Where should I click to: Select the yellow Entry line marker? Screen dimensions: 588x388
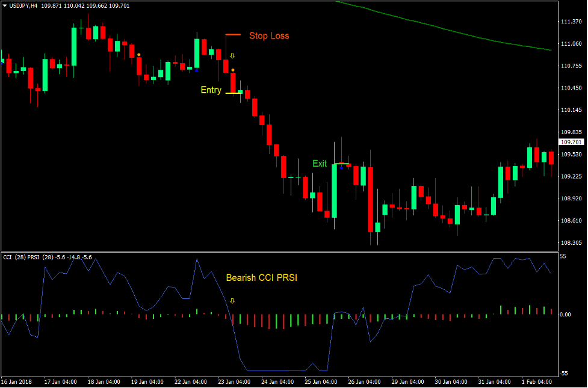232,93
